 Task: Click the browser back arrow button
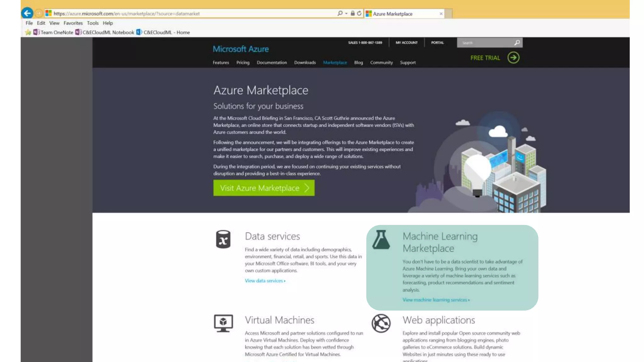tap(27, 13)
